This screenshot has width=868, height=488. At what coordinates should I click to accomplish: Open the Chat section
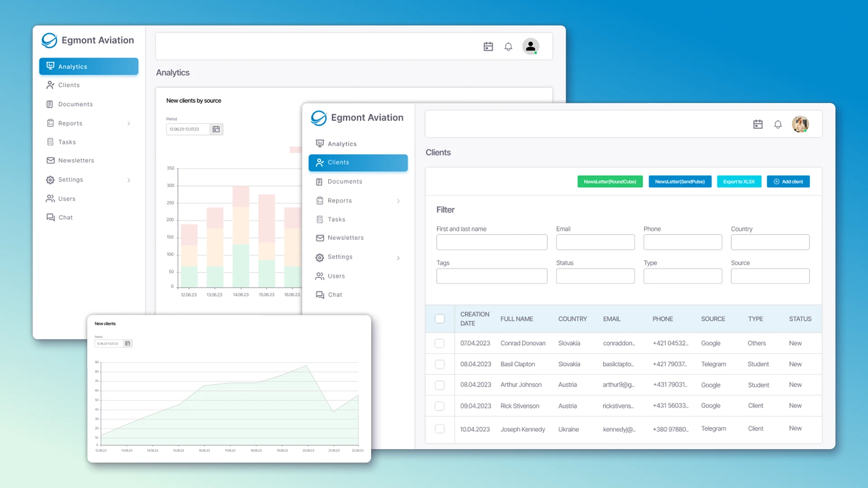tap(335, 294)
